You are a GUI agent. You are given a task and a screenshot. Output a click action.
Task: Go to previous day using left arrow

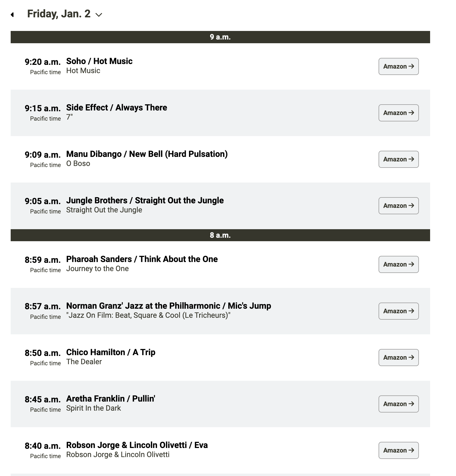12,15
